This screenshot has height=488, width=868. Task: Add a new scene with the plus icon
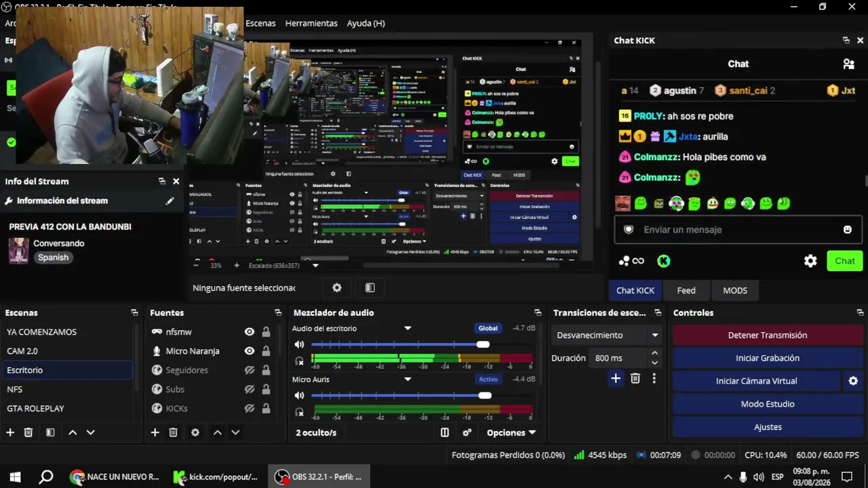[x=10, y=432]
